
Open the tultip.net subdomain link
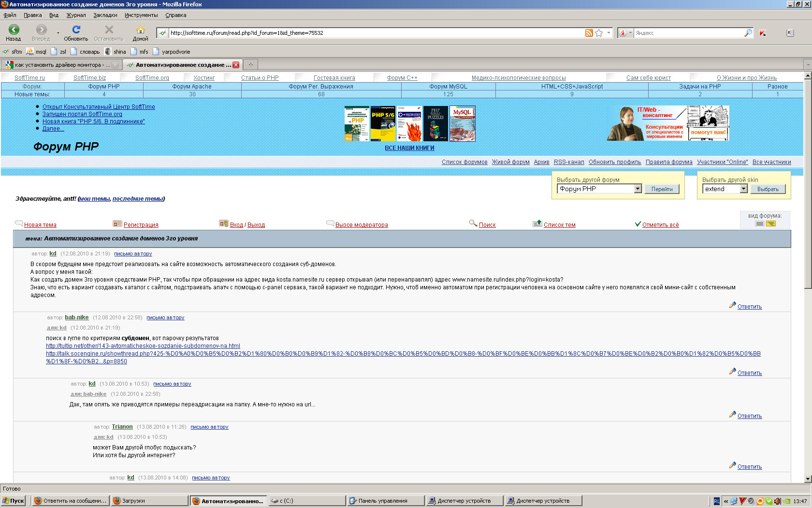click(143, 346)
